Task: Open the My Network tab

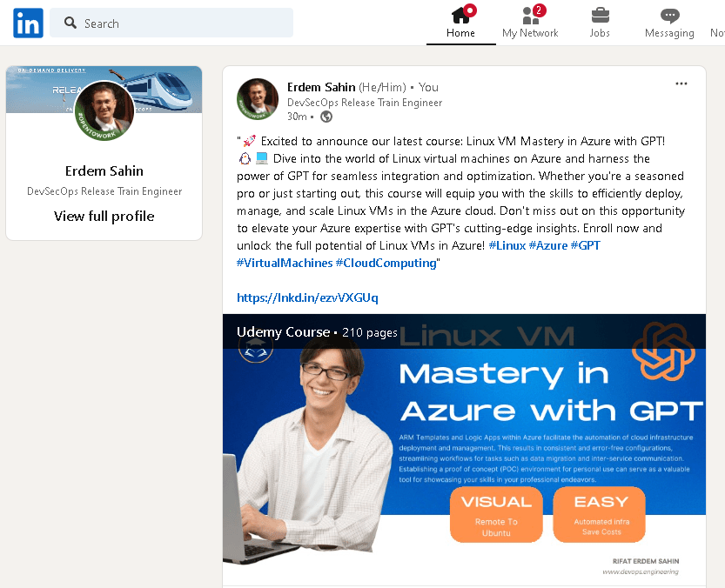Action: coord(530,23)
